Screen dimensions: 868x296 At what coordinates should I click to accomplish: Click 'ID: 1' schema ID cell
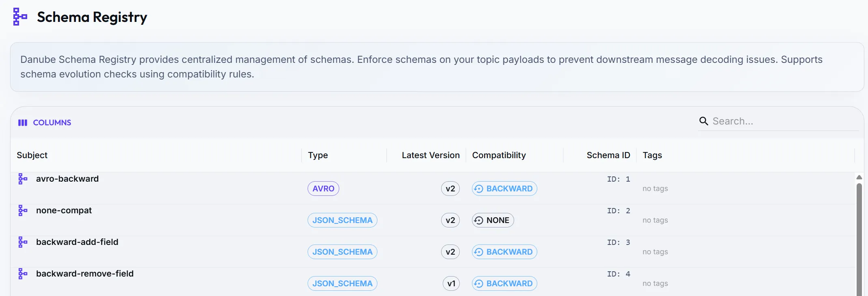(618, 179)
